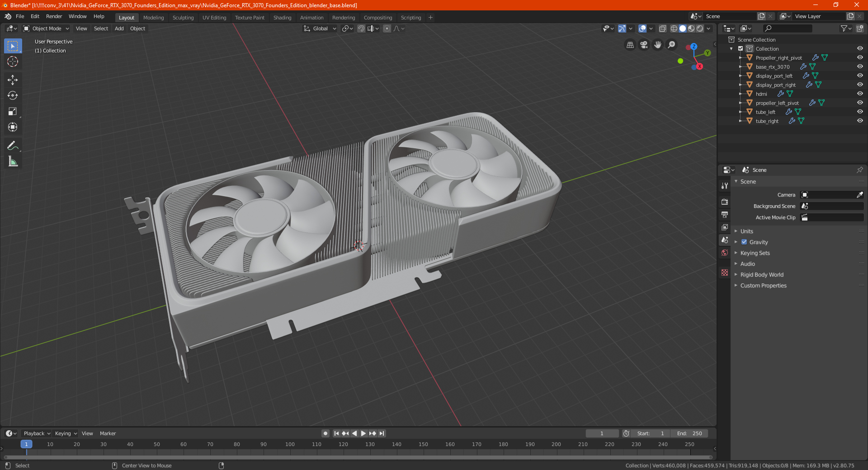Open the viewport Select menu
The image size is (868, 470).
(101, 28)
